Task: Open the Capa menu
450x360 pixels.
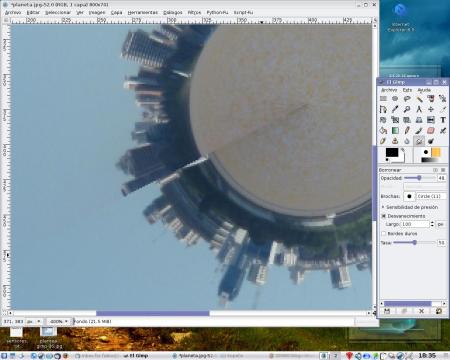Action: pyautogui.click(x=116, y=12)
